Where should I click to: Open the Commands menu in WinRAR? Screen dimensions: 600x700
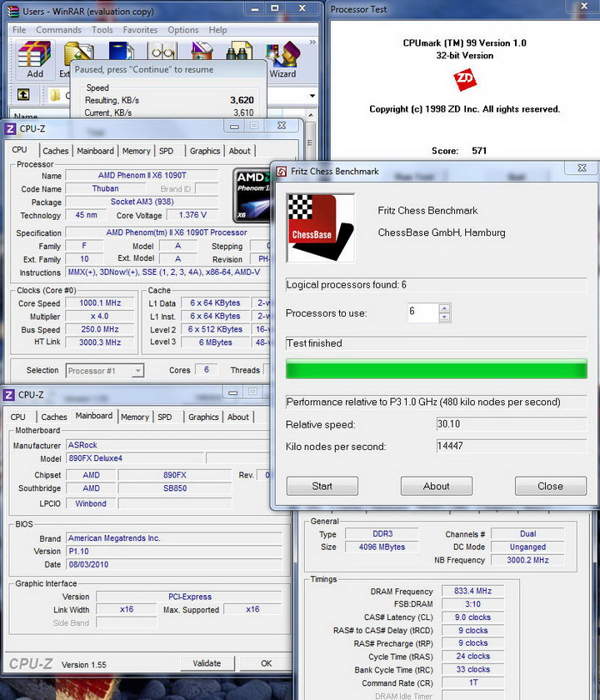click(58, 30)
